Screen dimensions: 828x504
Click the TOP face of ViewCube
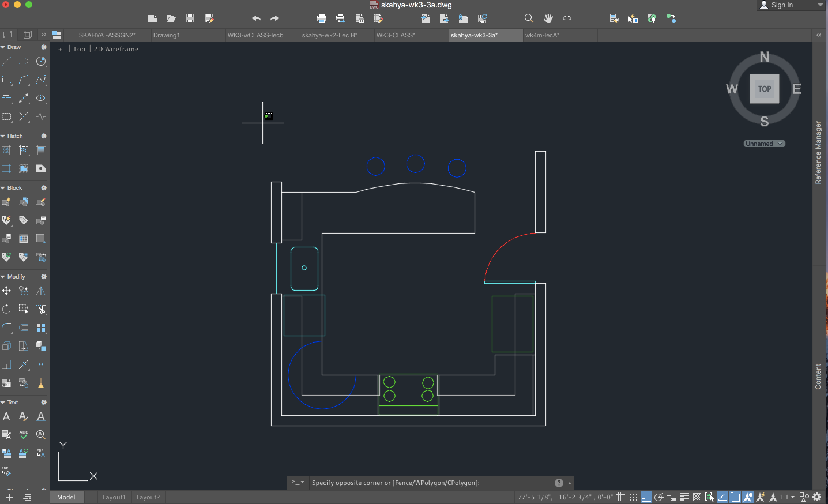[x=765, y=89]
